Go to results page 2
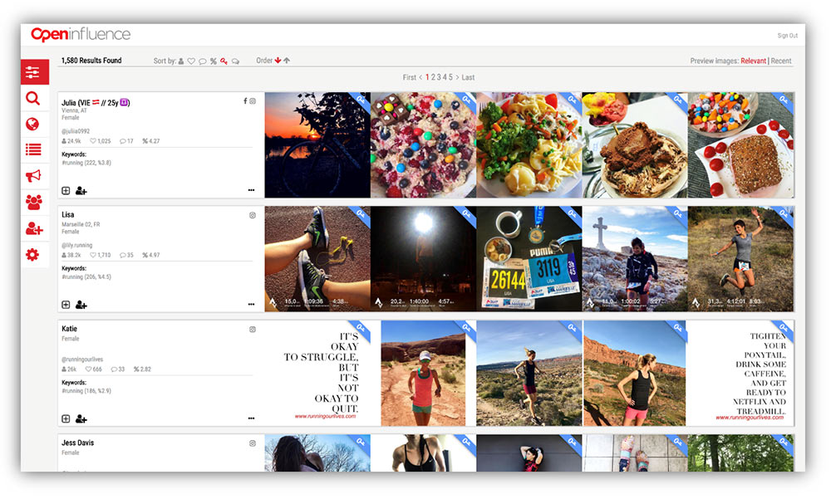This screenshot has width=831, height=504. (433, 77)
